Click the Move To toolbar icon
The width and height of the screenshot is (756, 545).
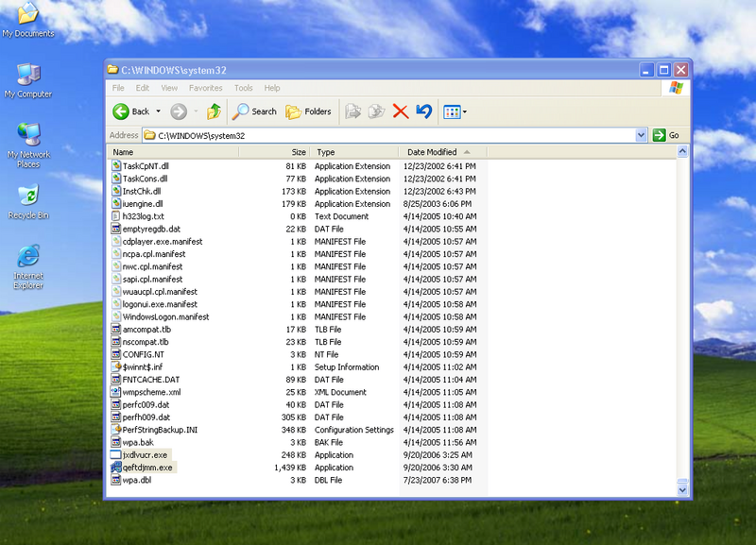(x=352, y=111)
